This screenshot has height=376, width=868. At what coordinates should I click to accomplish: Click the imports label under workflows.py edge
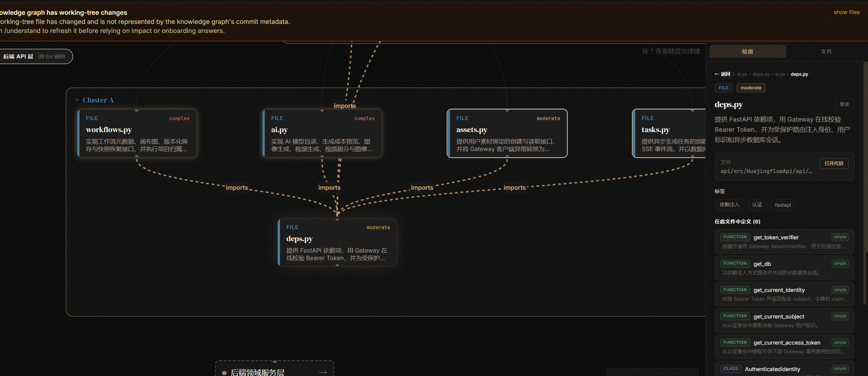point(237,187)
